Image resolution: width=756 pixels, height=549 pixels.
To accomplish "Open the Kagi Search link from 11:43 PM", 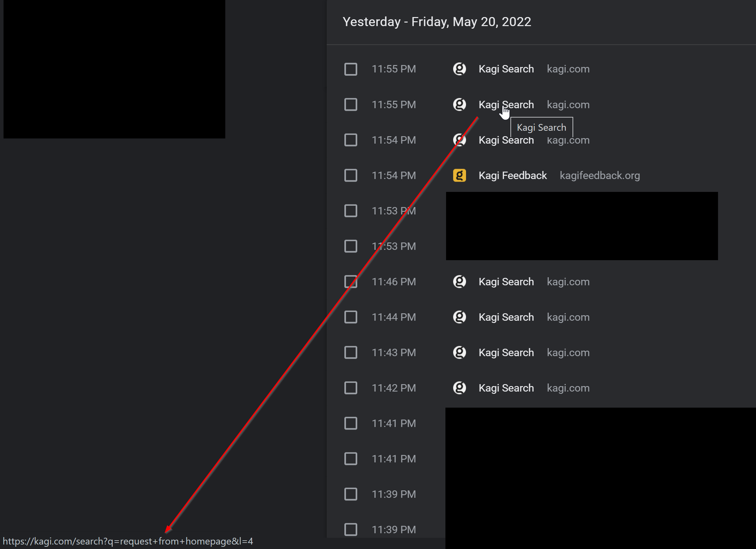I will (506, 352).
